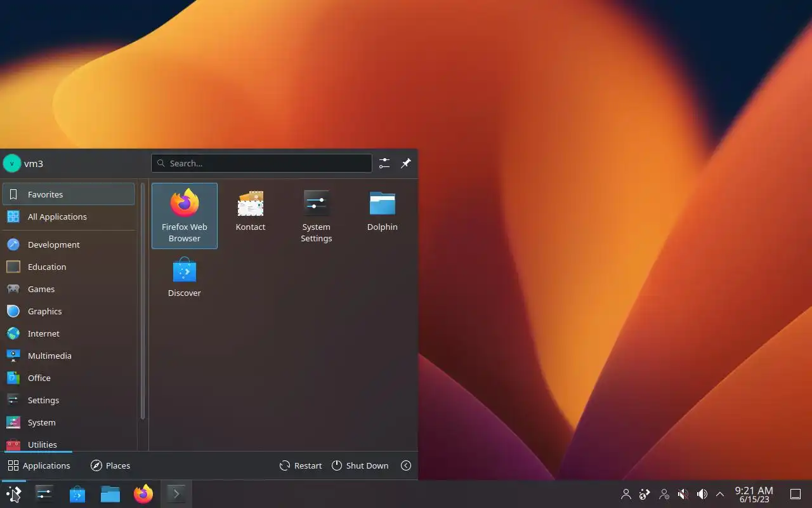
Task: Launch Firefox Web Browser from favorites grid
Action: point(185,216)
